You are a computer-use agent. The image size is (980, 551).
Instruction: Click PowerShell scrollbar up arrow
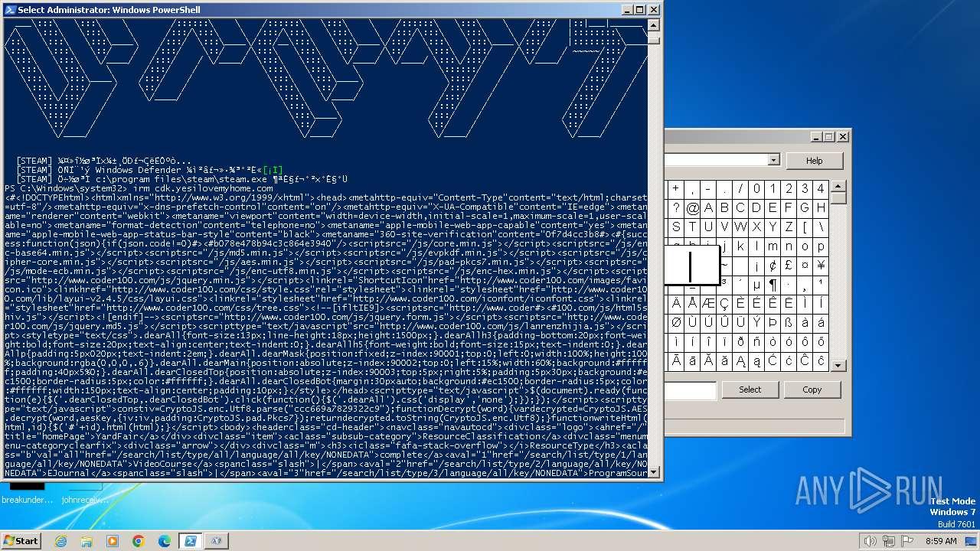653,24
